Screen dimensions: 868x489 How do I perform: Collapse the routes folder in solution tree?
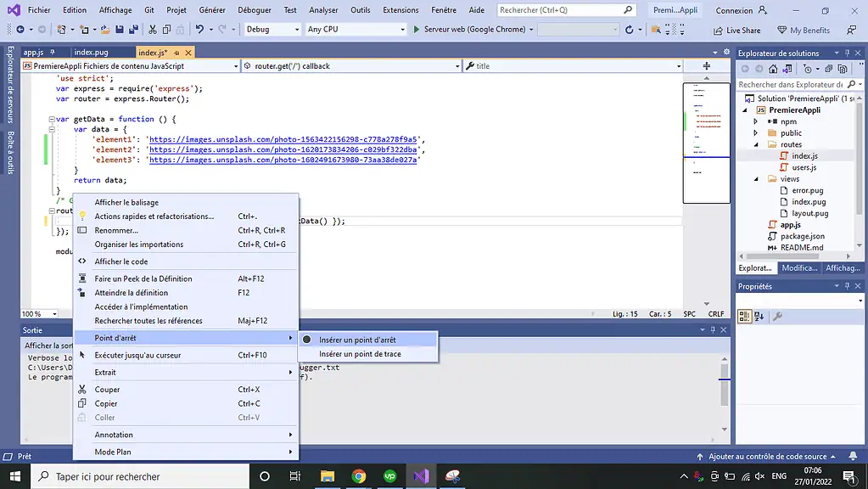tap(755, 144)
